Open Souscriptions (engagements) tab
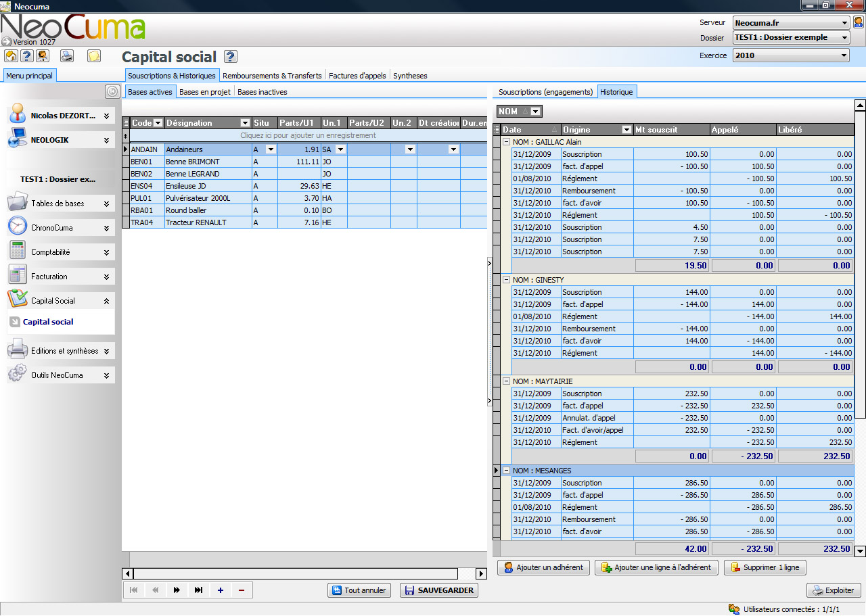This screenshot has height=616, width=866. tap(546, 92)
